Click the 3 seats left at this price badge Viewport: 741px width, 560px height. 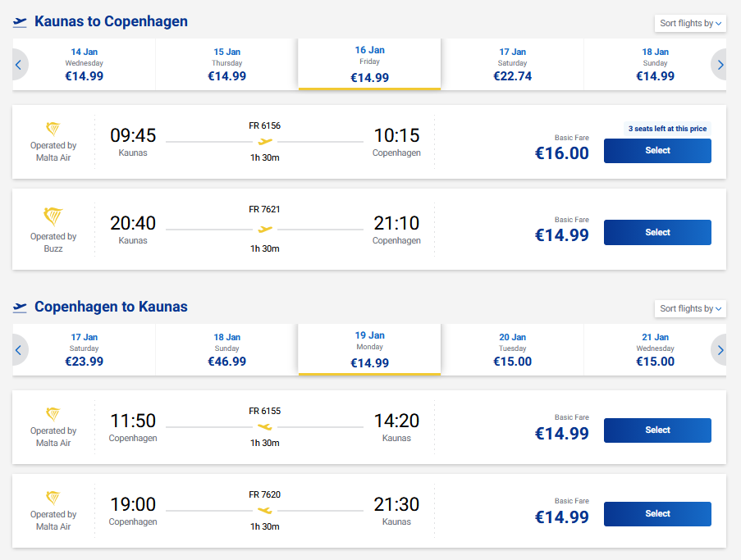[x=666, y=129]
